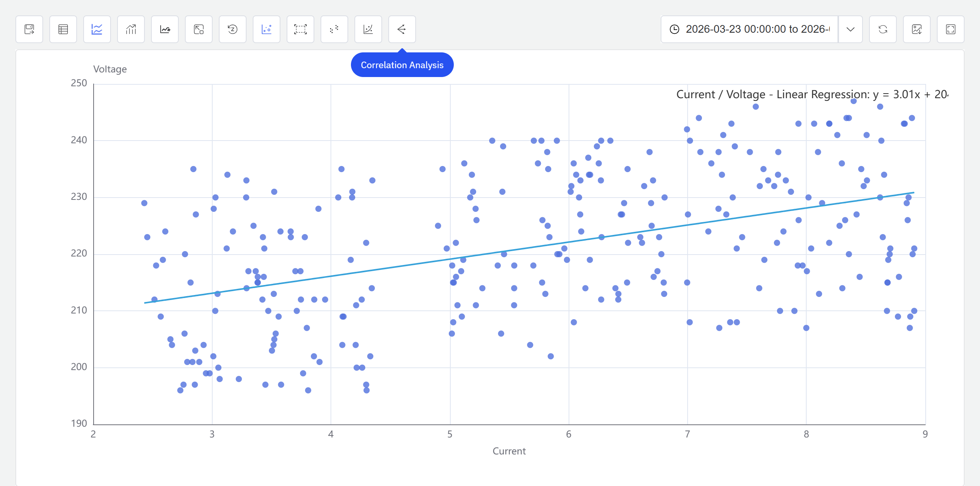Export the chart as an image
This screenshot has height=486, width=980.
click(x=917, y=29)
